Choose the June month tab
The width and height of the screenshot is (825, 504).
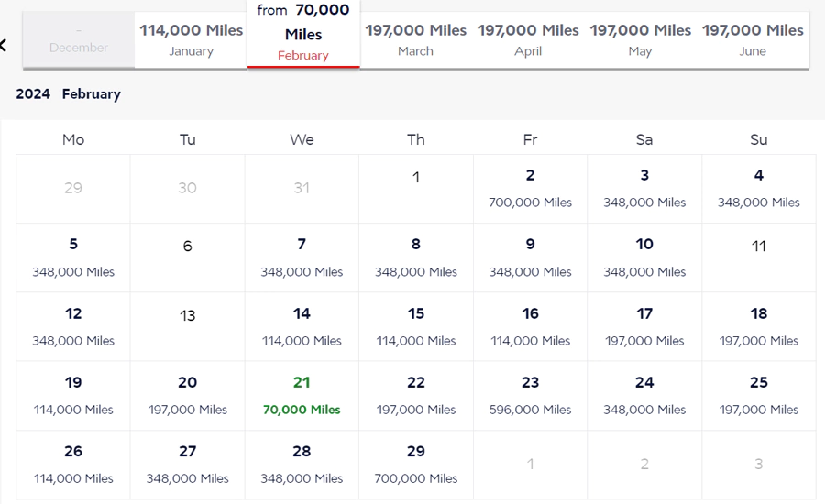[753, 40]
